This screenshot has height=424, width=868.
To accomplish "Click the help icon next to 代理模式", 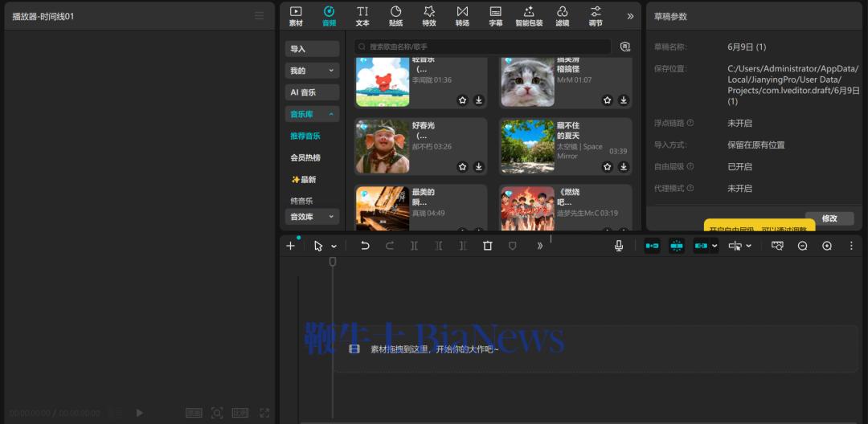I will coord(690,188).
